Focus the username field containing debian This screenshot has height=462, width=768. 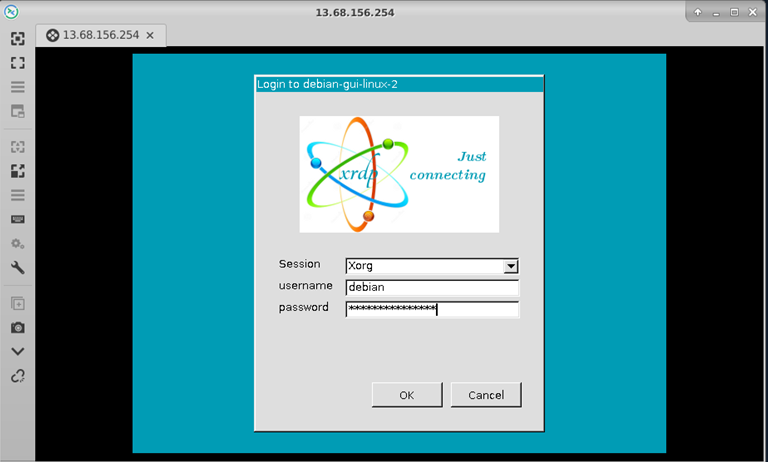tap(432, 288)
